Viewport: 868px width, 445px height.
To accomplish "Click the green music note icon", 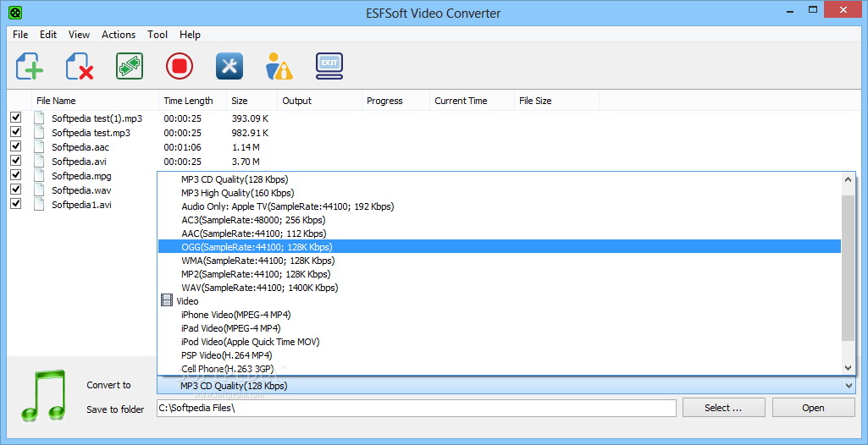I will (44, 396).
